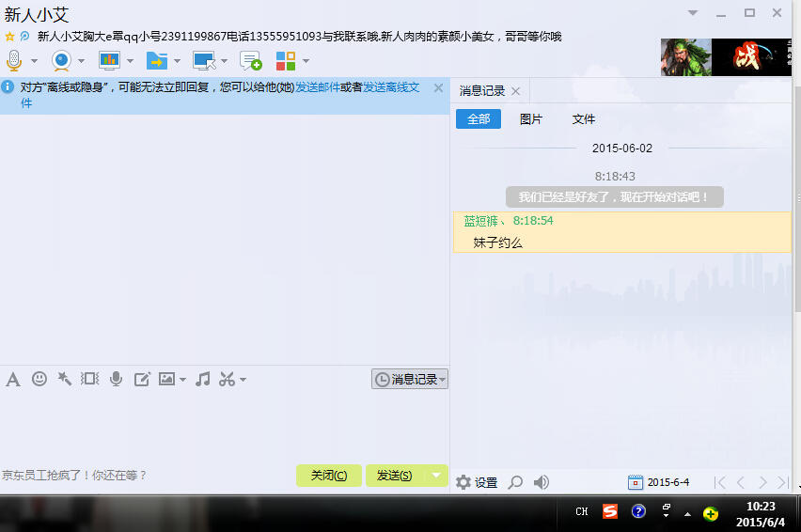Viewport: 801px width, 532px height.
Task: Click the 京东员工抢疯了 ad link
Action: pos(74,476)
